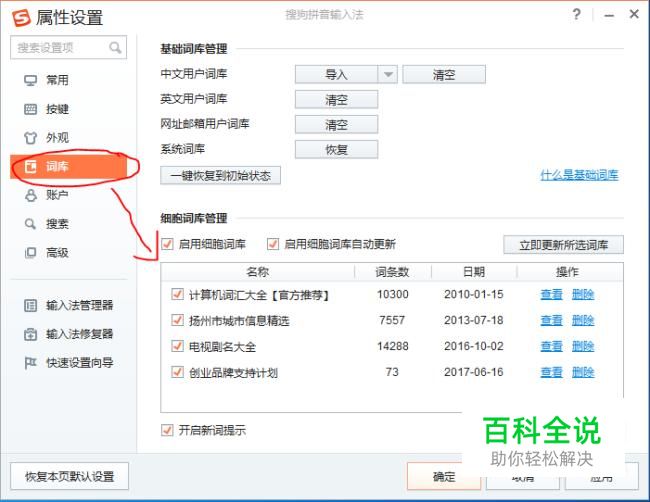Click the 日期 column header

pyautogui.click(x=474, y=272)
